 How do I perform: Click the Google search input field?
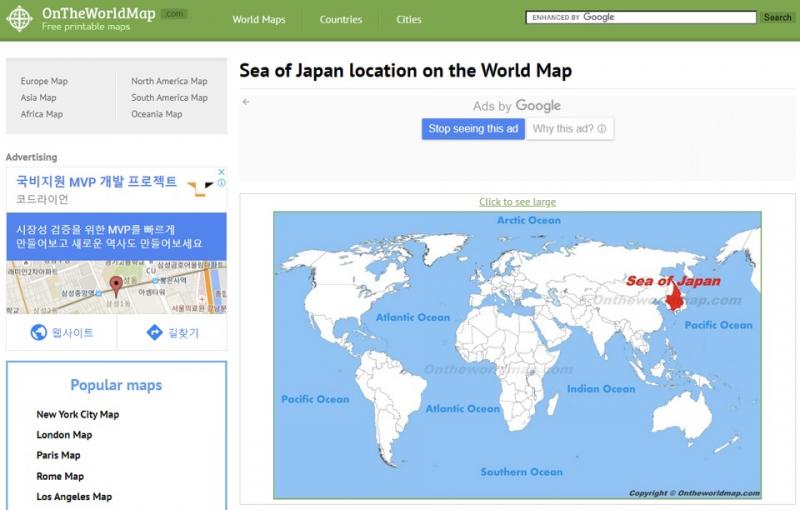coord(640,18)
